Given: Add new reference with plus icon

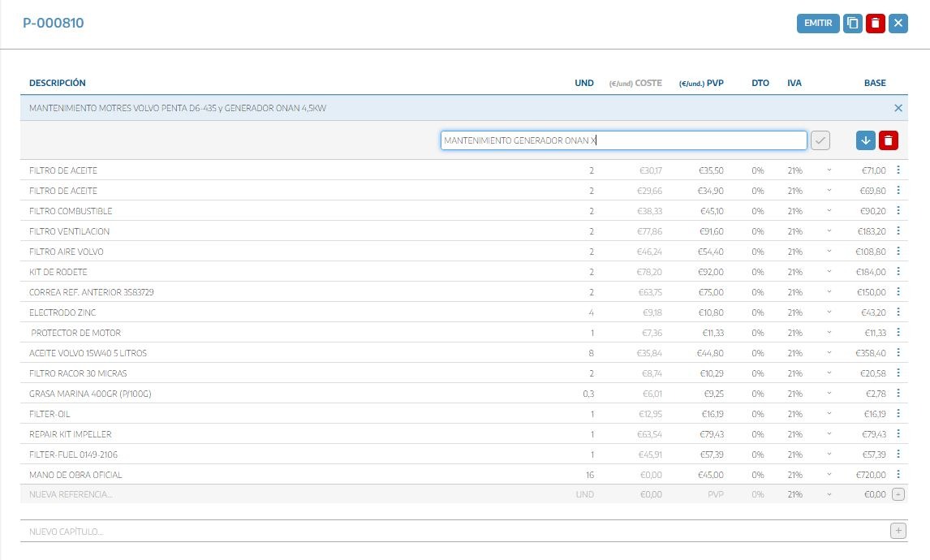Looking at the screenshot, I should pos(898,494).
